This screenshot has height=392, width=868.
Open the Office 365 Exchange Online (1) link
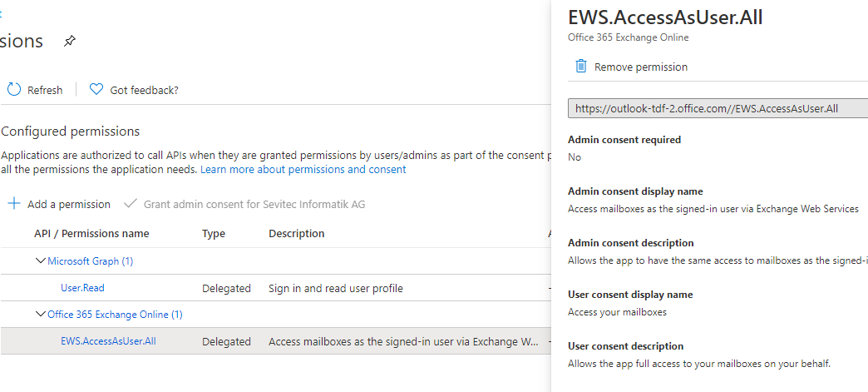point(115,315)
